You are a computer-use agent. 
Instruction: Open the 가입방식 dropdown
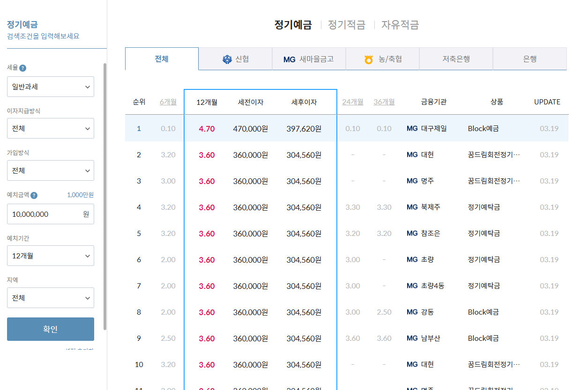51,170
